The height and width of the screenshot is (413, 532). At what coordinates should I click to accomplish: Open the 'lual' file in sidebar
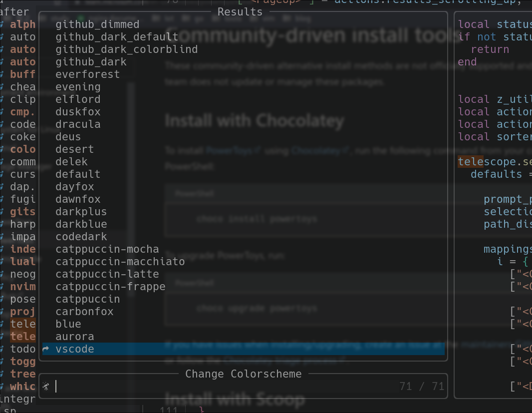(x=23, y=262)
